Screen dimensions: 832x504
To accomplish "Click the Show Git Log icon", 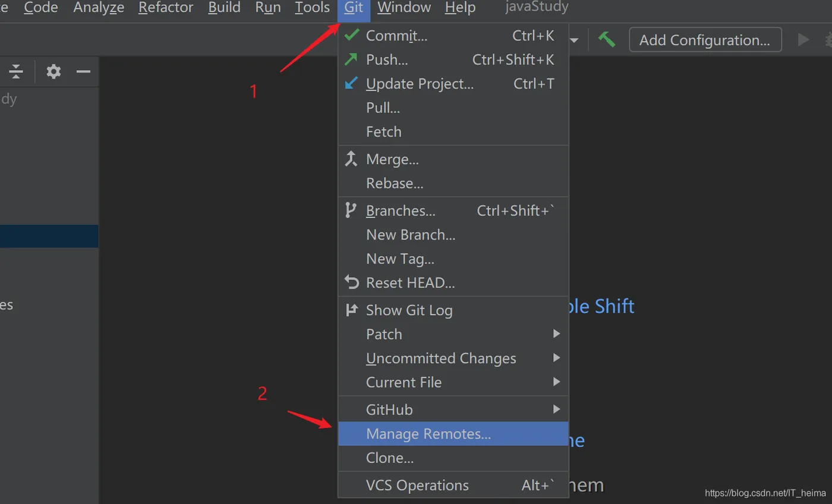I will [x=352, y=310].
